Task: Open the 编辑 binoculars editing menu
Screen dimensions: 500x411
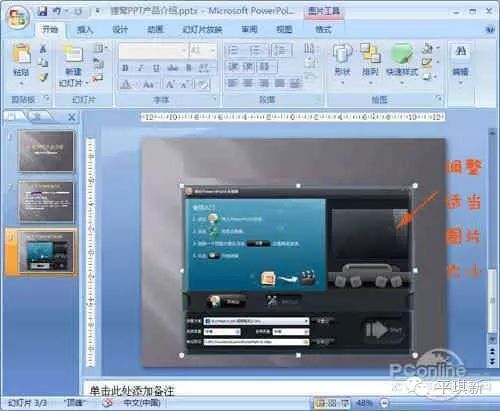Action: tap(461, 62)
